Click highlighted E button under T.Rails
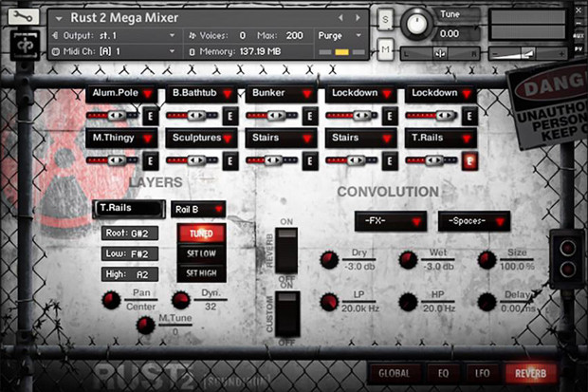Viewport: 588px width, 392px height. tap(469, 161)
